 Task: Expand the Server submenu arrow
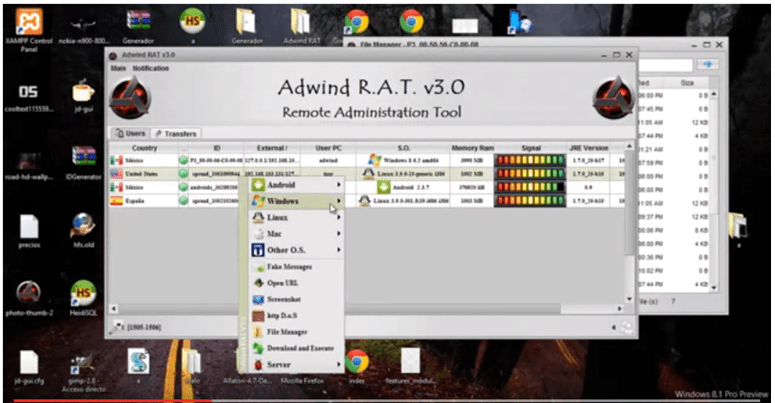[339, 364]
